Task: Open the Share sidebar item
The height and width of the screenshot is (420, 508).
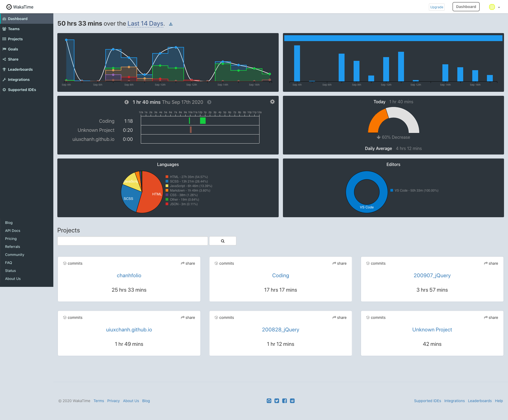Action: point(27,59)
